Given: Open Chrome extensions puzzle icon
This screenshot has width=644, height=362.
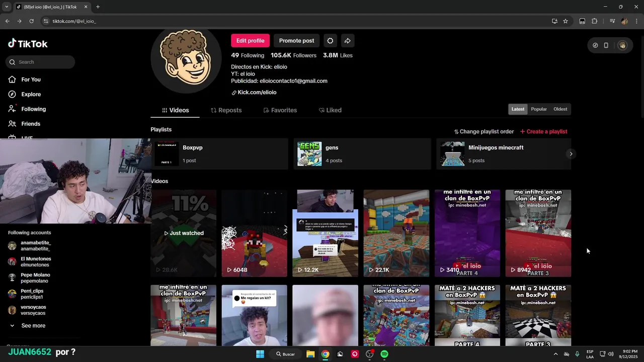Looking at the screenshot, I should [595, 21].
